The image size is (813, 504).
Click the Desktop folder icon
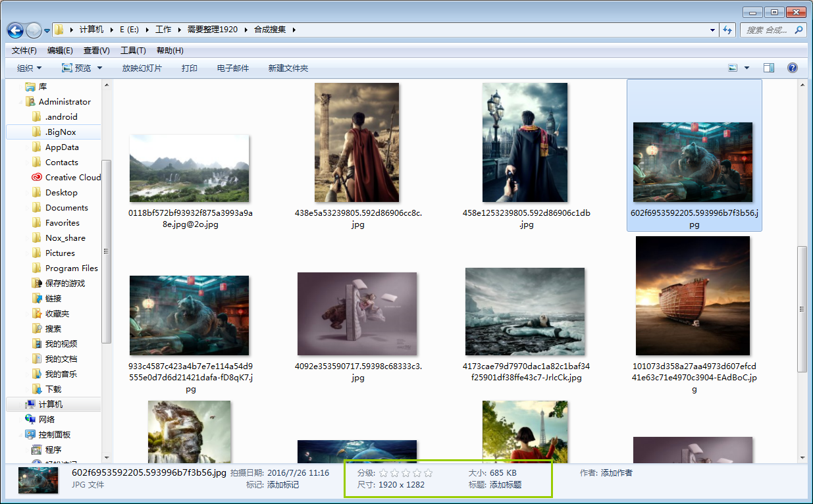(37, 192)
